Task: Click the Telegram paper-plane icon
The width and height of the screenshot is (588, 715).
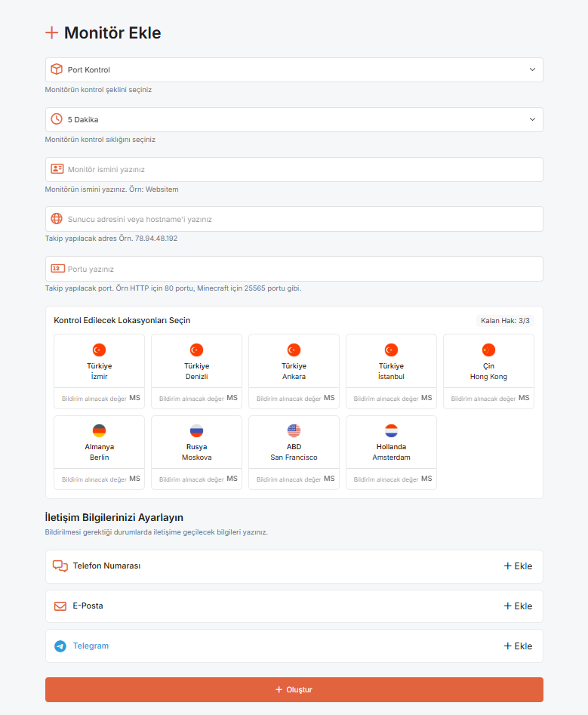Action: 60,646
